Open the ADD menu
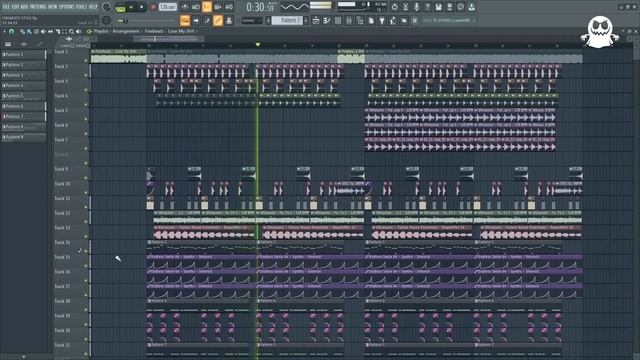The width and height of the screenshot is (640, 360). tap(24, 7)
